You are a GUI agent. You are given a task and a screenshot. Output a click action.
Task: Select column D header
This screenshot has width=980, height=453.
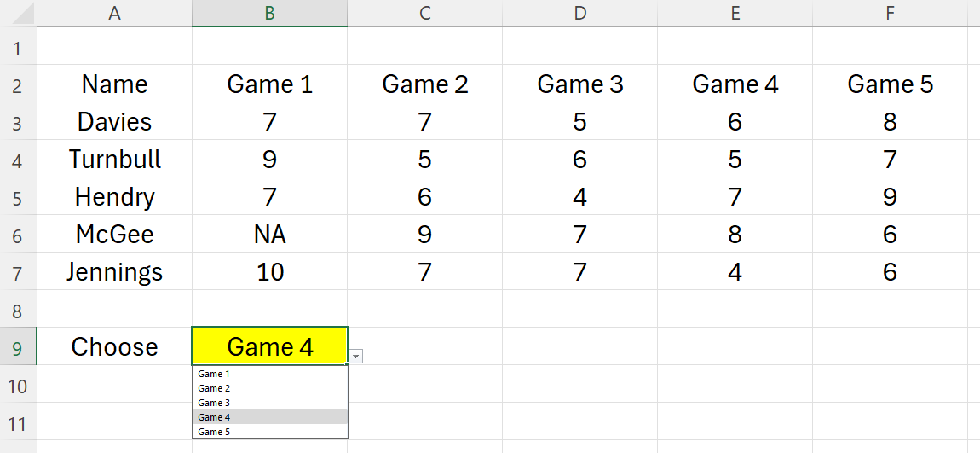[x=579, y=13]
